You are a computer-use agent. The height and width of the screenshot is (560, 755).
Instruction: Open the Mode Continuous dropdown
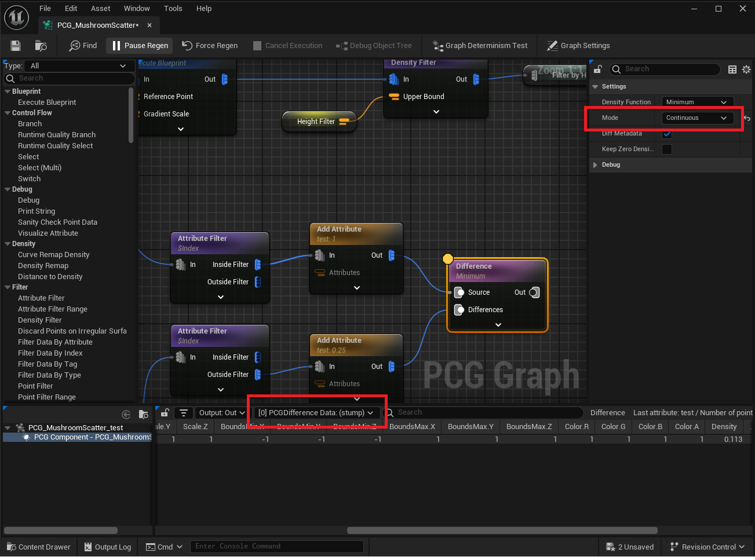[697, 118]
